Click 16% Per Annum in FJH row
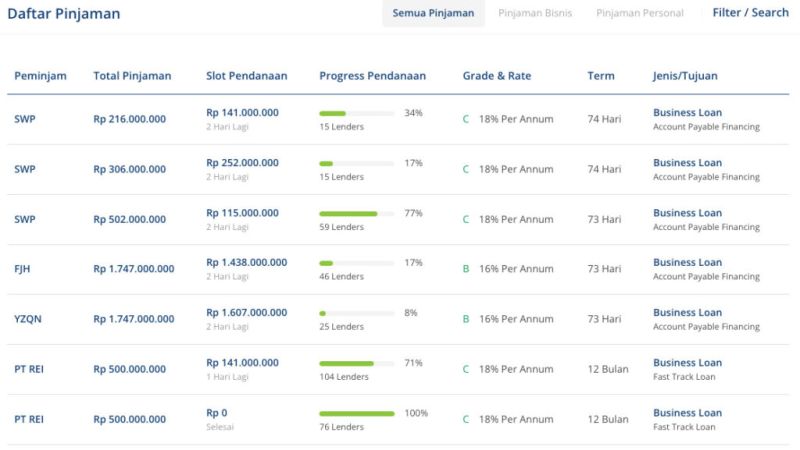 click(x=516, y=269)
